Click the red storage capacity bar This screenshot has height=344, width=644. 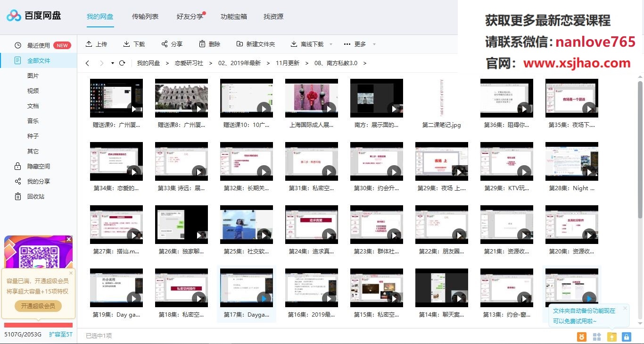click(x=38, y=325)
